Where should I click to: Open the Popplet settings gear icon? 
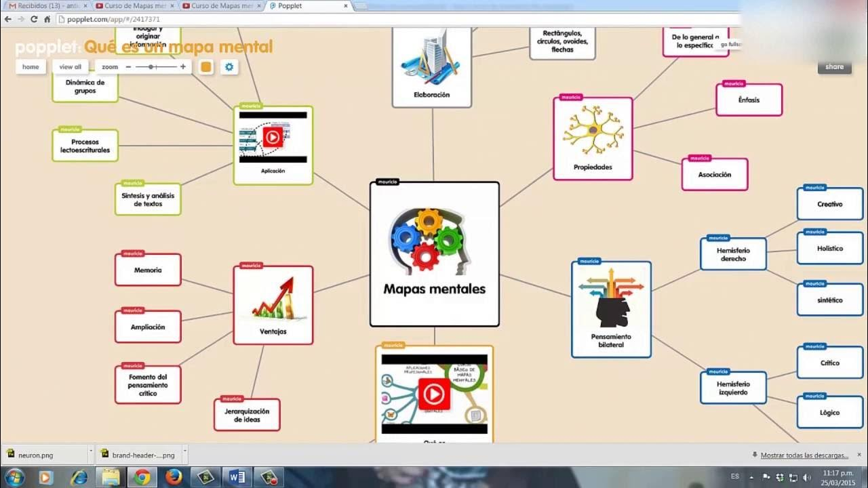click(229, 67)
